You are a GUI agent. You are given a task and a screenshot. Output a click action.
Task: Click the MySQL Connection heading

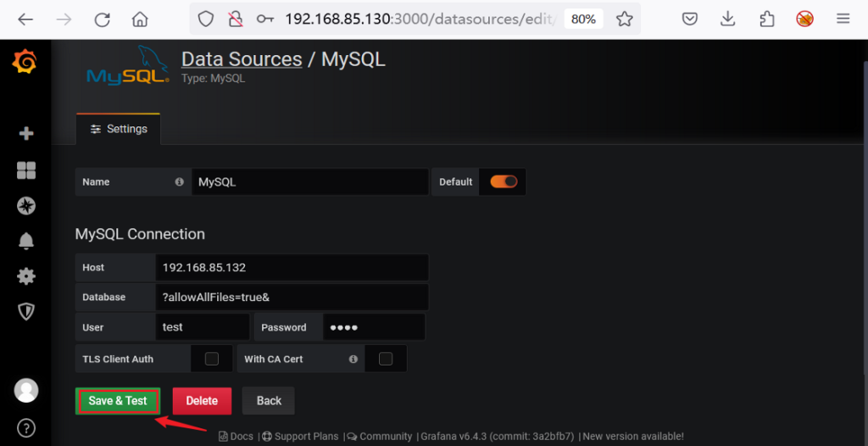[140, 234]
